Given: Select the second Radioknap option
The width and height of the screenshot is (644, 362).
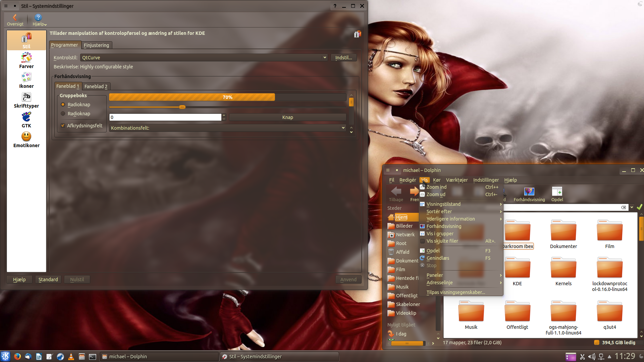Looking at the screenshot, I should (75, 114).
